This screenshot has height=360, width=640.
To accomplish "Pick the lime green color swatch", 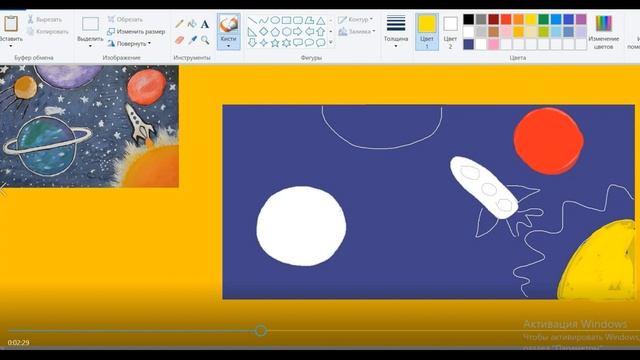I will [544, 31].
